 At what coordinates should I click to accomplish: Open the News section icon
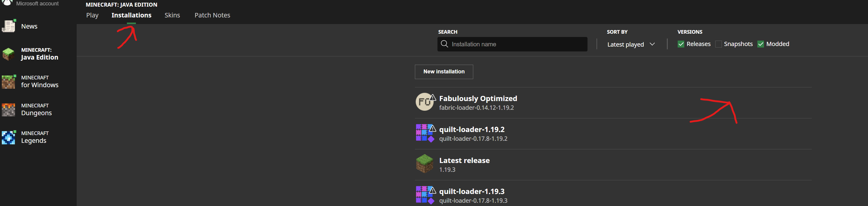(x=9, y=26)
